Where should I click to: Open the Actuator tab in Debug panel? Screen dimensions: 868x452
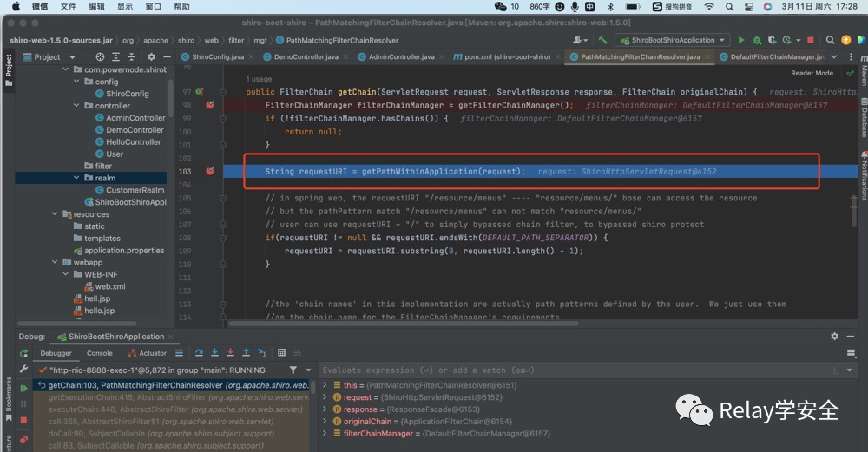tap(148, 353)
